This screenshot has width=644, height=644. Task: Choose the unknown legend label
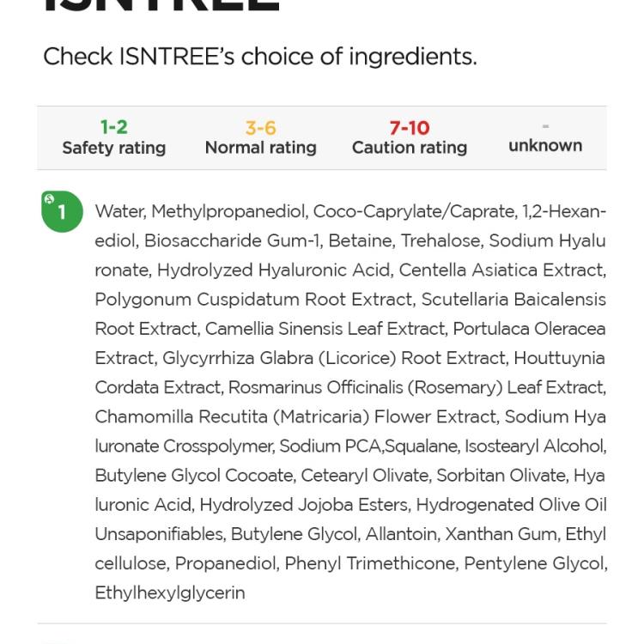coord(545,146)
